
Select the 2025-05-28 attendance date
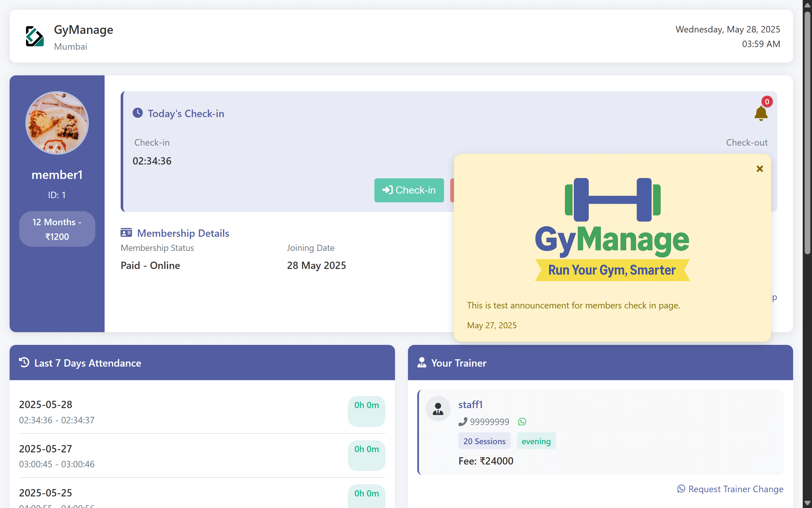tap(46, 404)
